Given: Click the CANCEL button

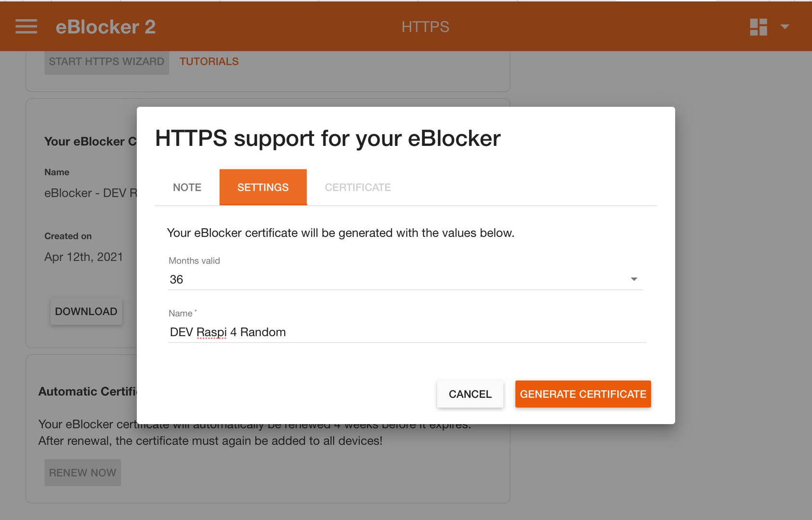Looking at the screenshot, I should (x=470, y=394).
